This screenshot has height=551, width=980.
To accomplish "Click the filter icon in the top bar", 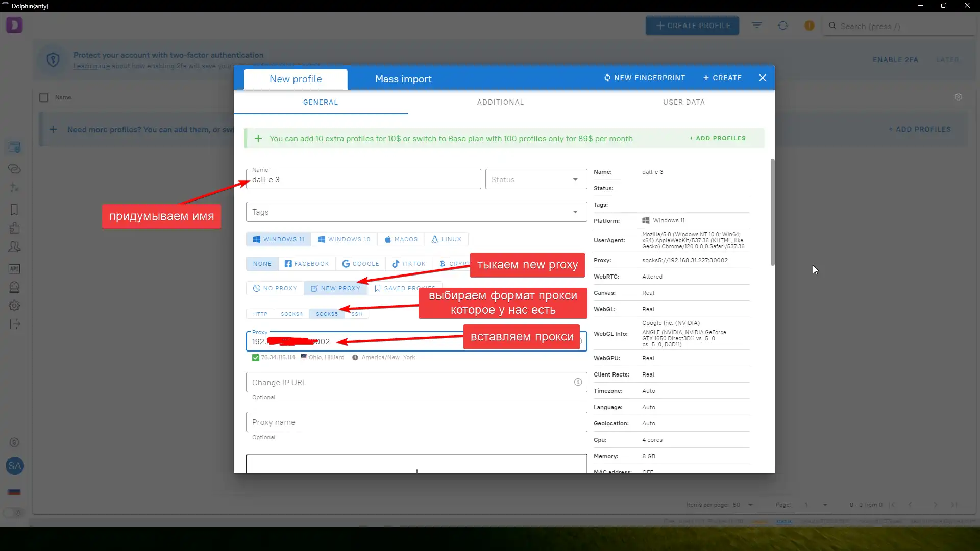I will tap(756, 26).
